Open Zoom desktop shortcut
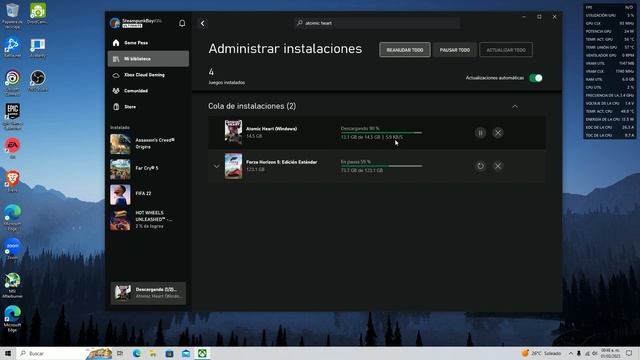Screen dimensions: 640x360 click(12, 249)
